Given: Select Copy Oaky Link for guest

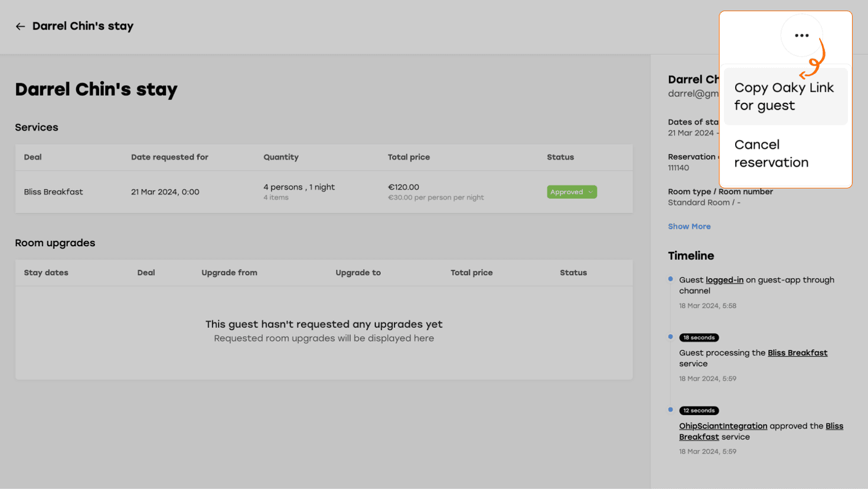Looking at the screenshot, I should [x=784, y=96].
